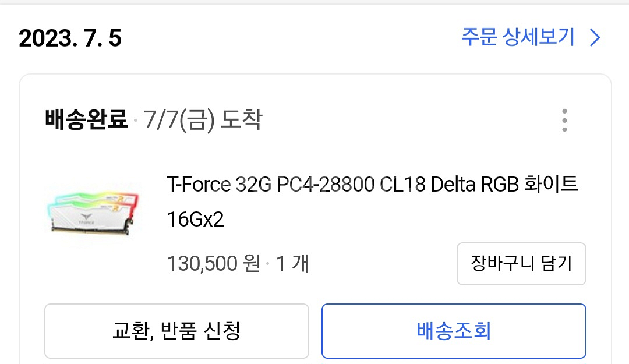
Task: Click the dot separator after 배송완료
Action: [x=135, y=122]
